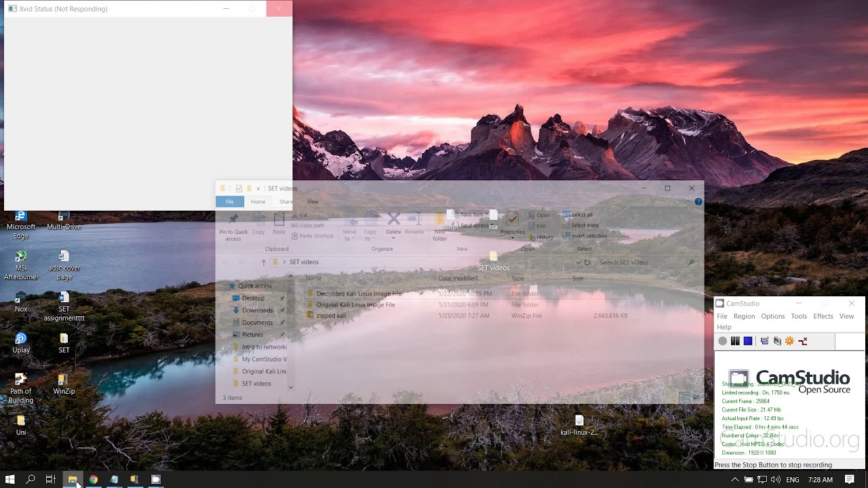Screen dimensions: 868x488
Task: Open address bar history dropdown in Explorer
Action: tap(578, 262)
